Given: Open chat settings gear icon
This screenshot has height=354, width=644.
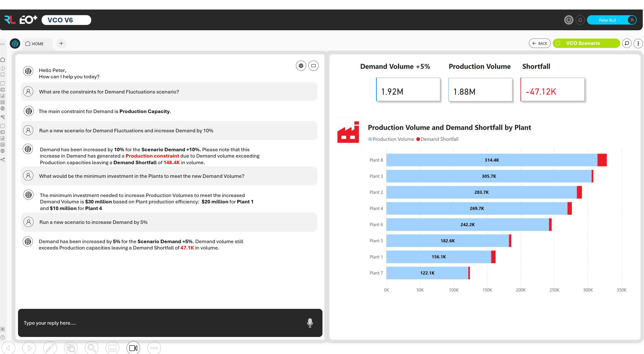Looking at the screenshot, I should pos(301,66).
